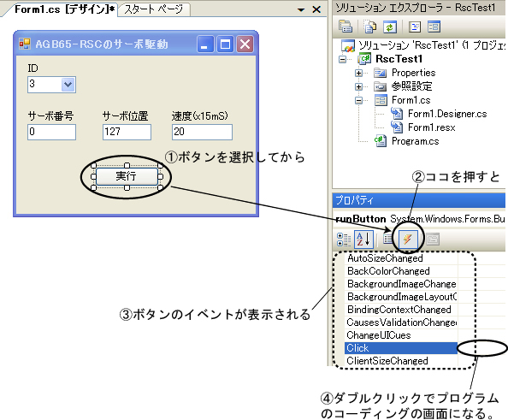Click the サーボ番号 text box containing 0
The height and width of the screenshot is (420, 508).
tap(52, 132)
